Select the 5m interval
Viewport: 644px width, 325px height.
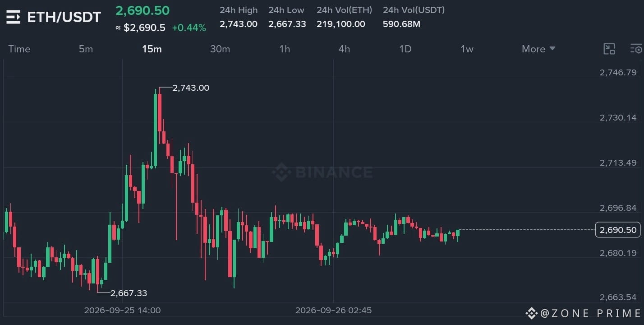point(86,49)
